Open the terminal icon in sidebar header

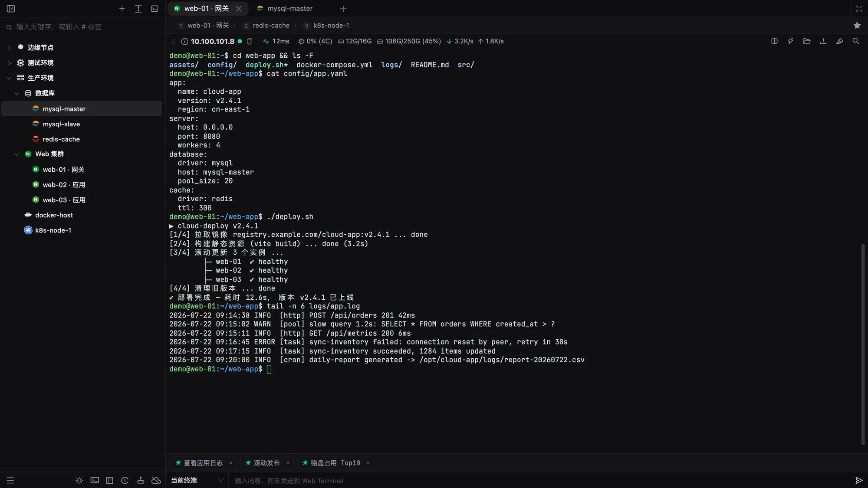click(x=155, y=9)
